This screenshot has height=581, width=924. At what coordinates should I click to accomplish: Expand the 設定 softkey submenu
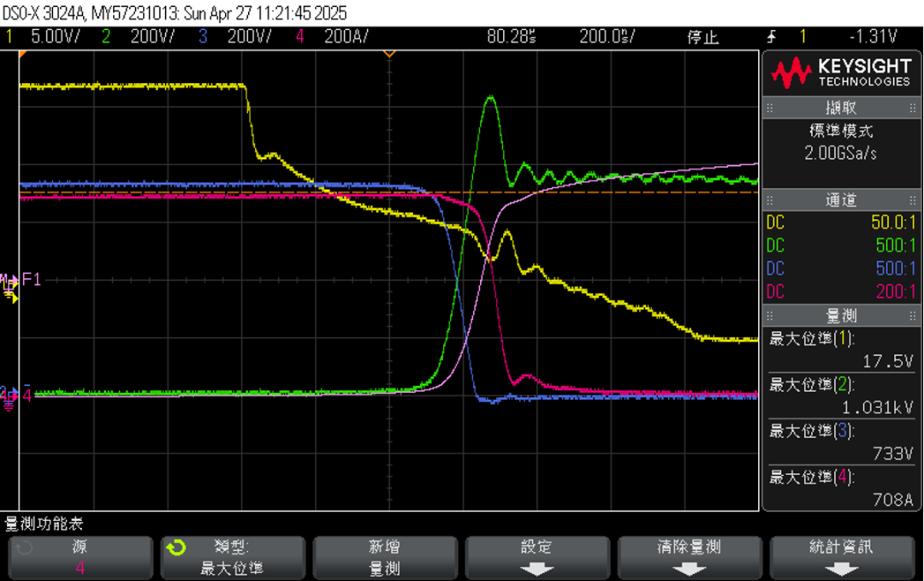click(x=536, y=558)
